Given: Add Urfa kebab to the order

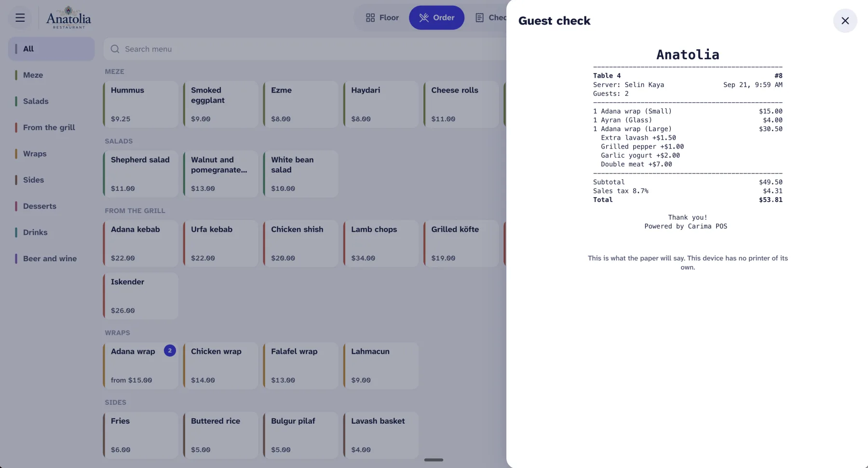Looking at the screenshot, I should (x=221, y=244).
